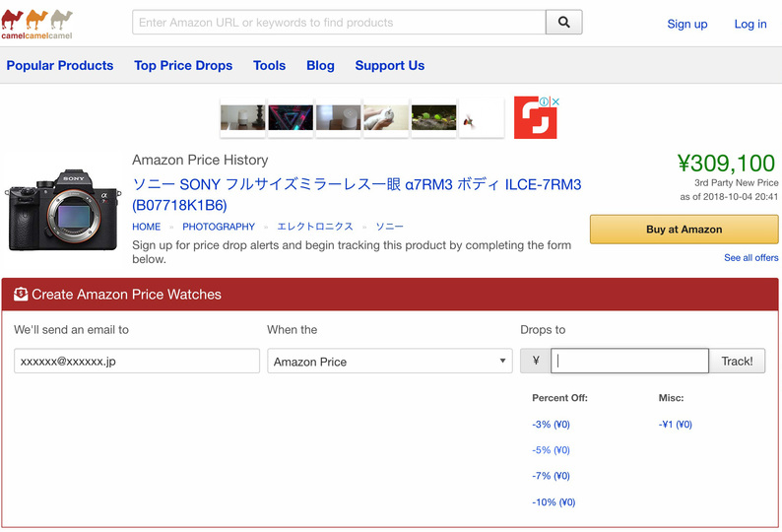Click the camelcamelcamel logo
782x532 pixels.
point(36,25)
